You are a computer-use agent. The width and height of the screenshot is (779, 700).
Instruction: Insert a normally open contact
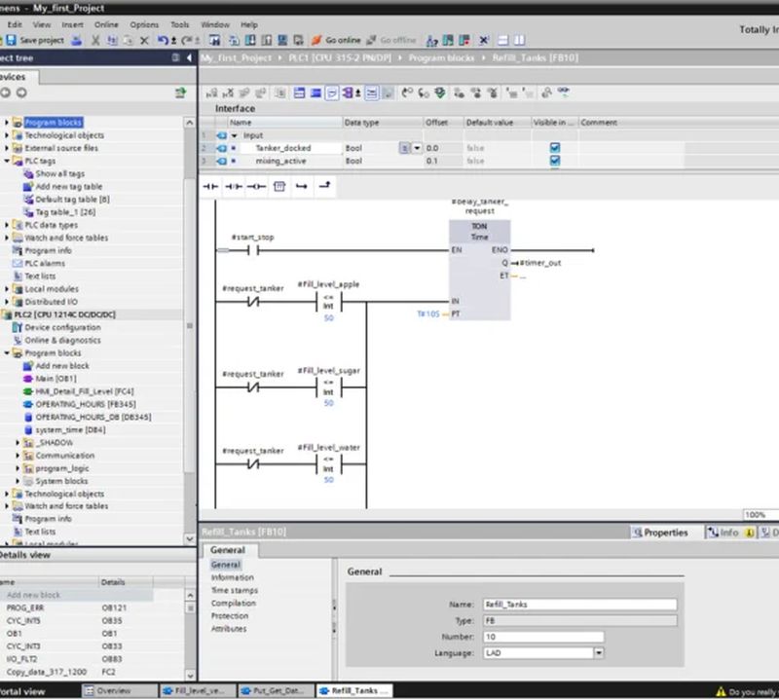point(209,185)
